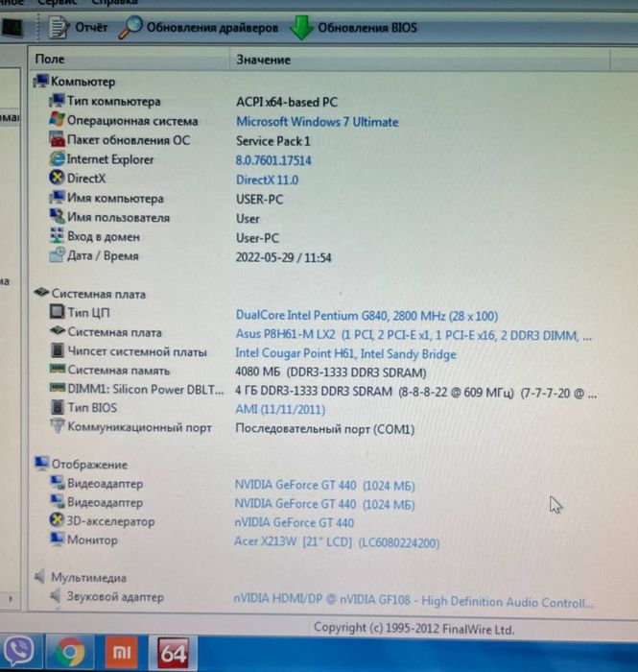638x672 pixels.
Task: Click the Коммуникационный порт icon
Action: tap(58, 426)
